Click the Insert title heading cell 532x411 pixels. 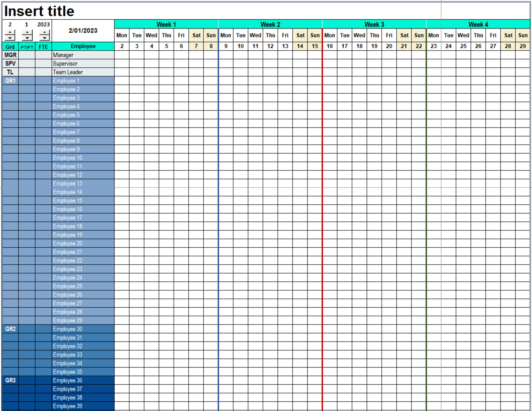tap(39, 11)
